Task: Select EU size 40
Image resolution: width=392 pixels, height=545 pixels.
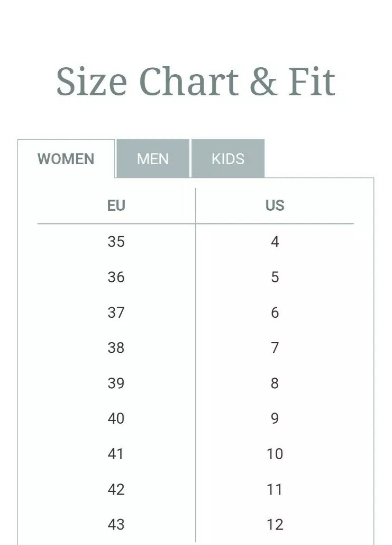Action: click(116, 418)
